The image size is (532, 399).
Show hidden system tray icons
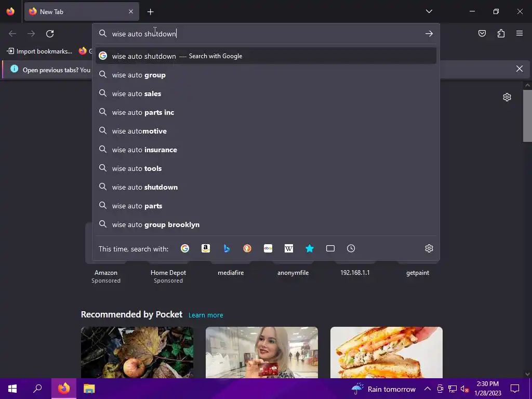428,389
